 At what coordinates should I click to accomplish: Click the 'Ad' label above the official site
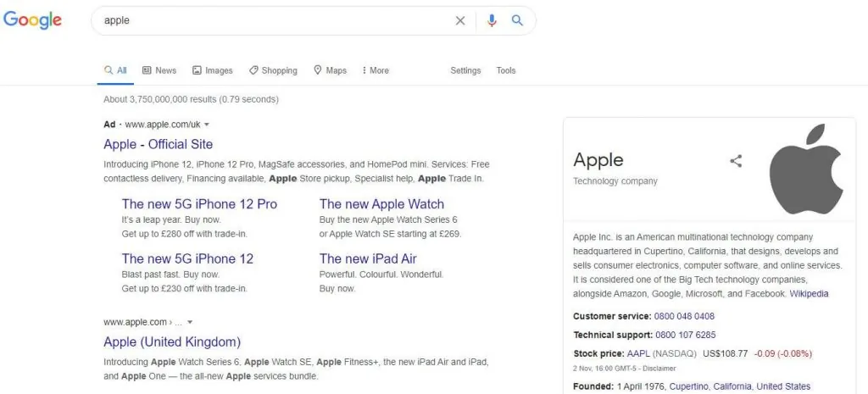click(109, 125)
